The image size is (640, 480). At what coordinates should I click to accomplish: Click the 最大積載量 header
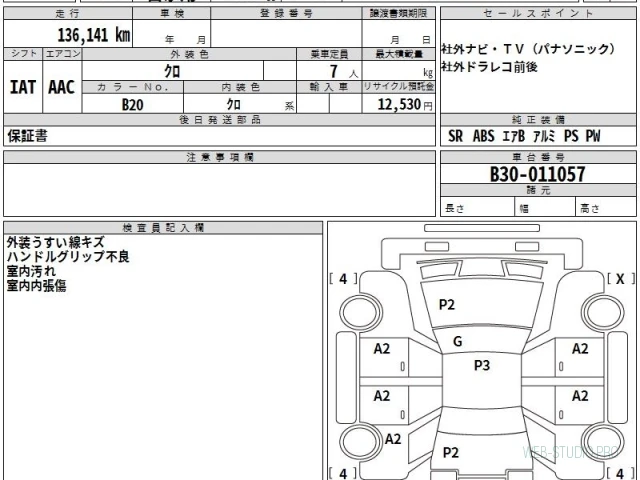[399, 54]
